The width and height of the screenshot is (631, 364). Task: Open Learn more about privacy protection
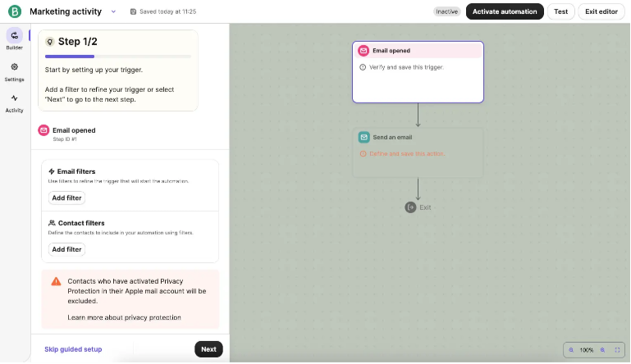pos(124,317)
